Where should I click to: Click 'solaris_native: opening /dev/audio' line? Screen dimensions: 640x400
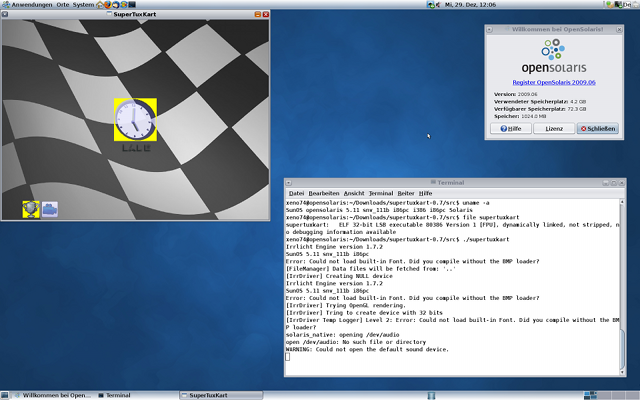point(342,335)
